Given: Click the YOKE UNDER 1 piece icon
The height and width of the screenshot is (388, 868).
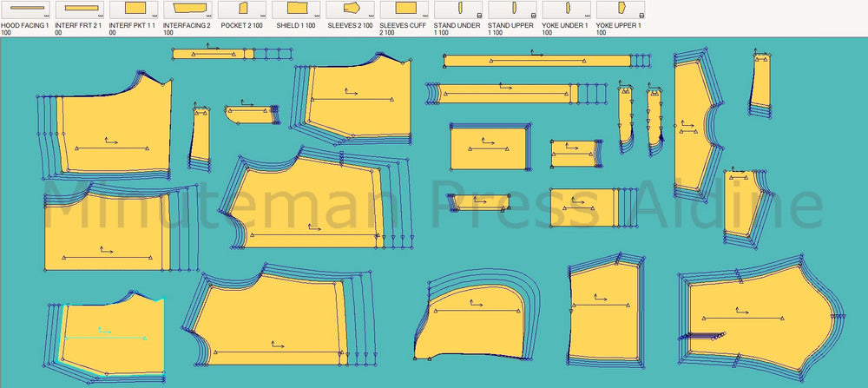Looking at the screenshot, I should [567, 10].
